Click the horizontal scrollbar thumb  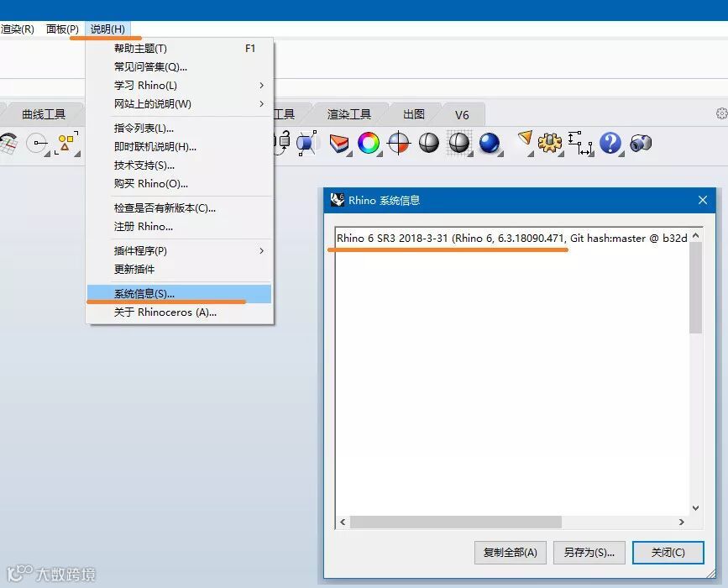(456, 522)
